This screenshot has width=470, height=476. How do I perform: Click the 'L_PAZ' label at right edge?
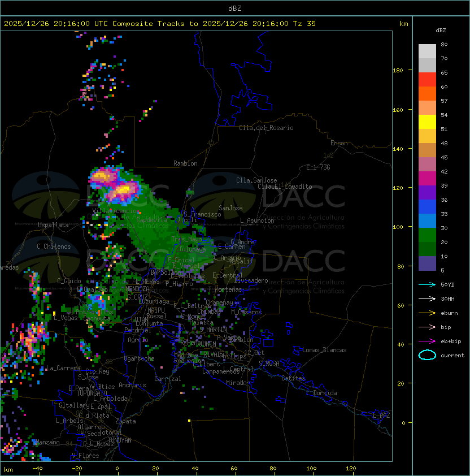click(381, 415)
